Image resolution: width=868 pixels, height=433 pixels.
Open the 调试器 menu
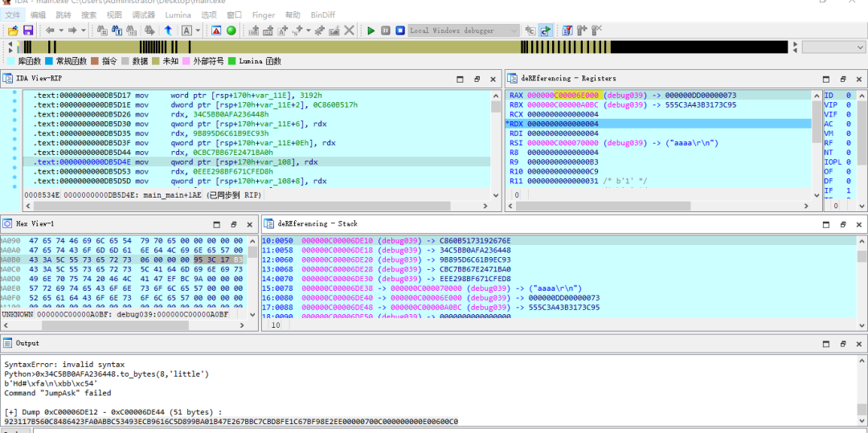pyautogui.click(x=143, y=15)
